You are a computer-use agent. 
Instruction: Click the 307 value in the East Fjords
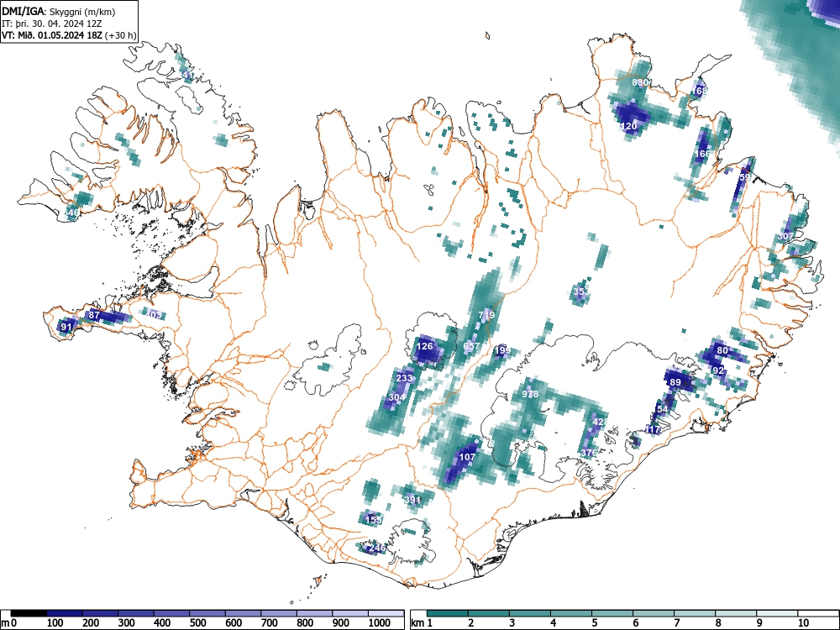(785, 236)
